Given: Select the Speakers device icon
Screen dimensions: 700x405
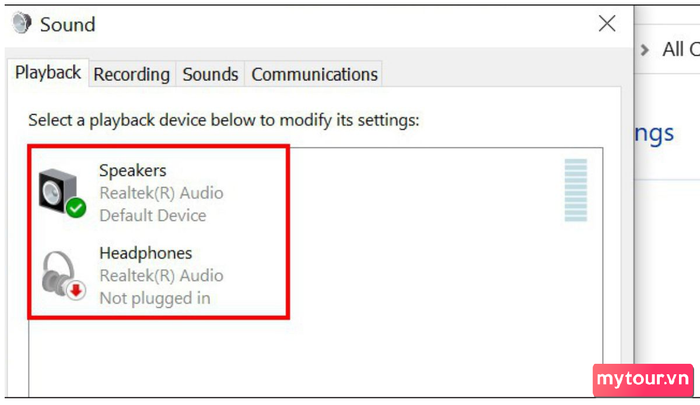Looking at the screenshot, I should pyautogui.click(x=62, y=193).
